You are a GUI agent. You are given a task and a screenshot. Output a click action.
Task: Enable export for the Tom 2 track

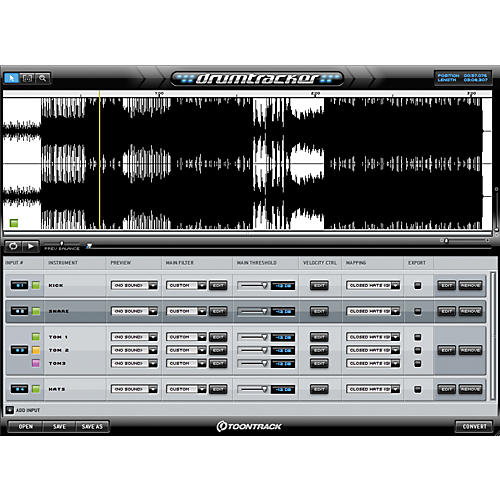pyautogui.click(x=418, y=350)
